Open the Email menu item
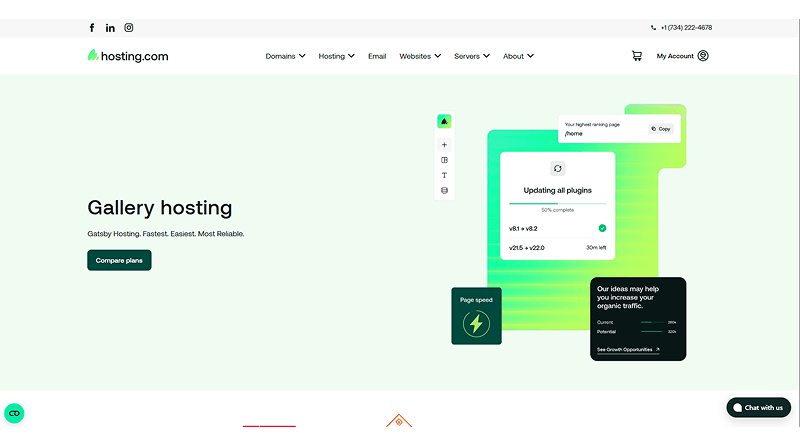Screen dimensions: 800x445 pos(377,56)
